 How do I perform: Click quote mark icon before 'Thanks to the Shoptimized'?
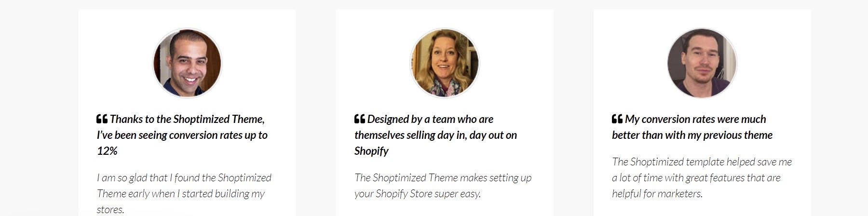pyautogui.click(x=102, y=119)
